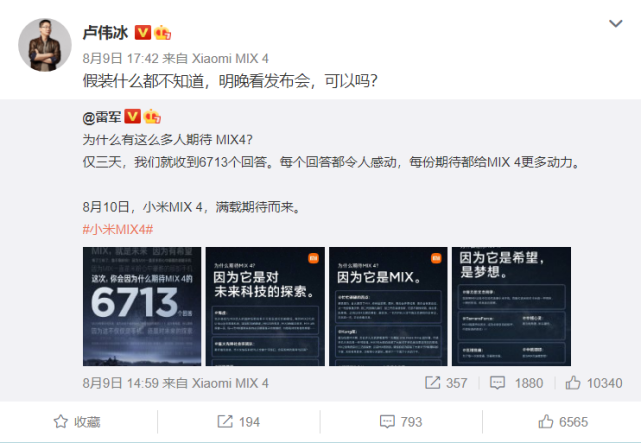Open the 因为它是希望 image thumbnail
This screenshot has width=641, height=443.
click(511, 306)
